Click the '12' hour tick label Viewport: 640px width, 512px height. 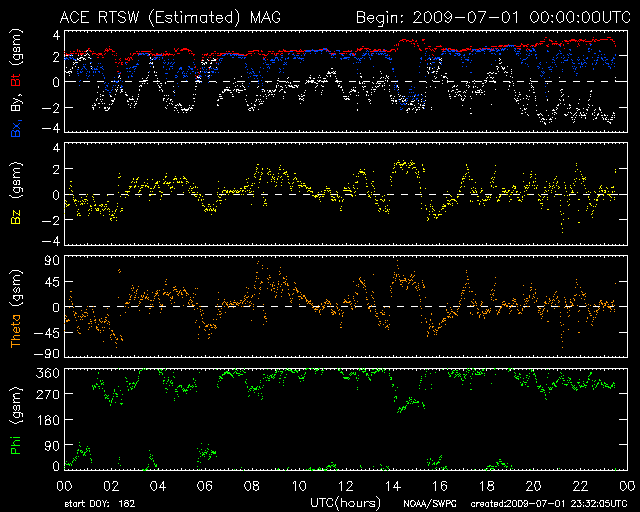click(346, 486)
